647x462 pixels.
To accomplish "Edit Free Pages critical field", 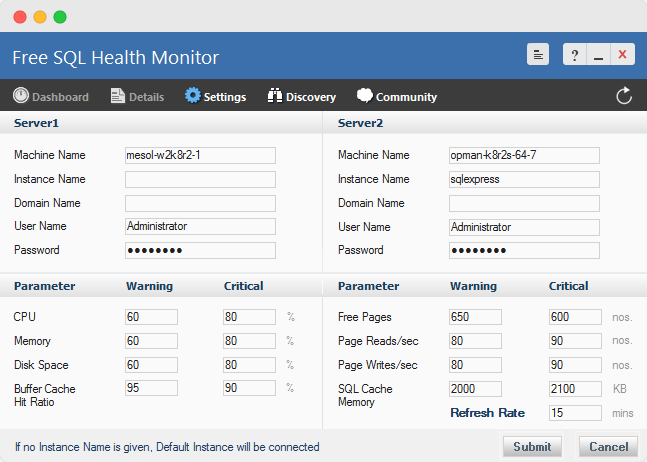I will [x=575, y=317].
